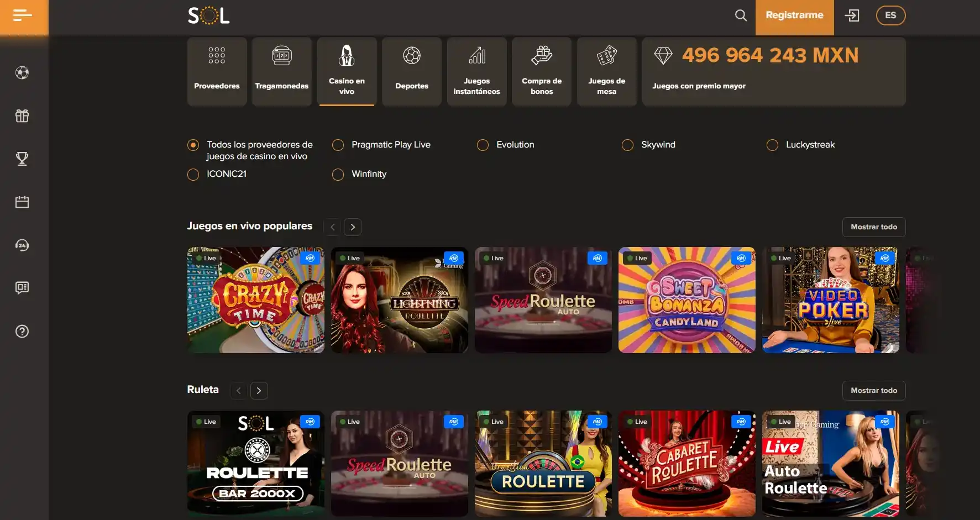Select the Juegos de mesa tab
Image resolution: width=980 pixels, height=520 pixels.
pos(606,71)
